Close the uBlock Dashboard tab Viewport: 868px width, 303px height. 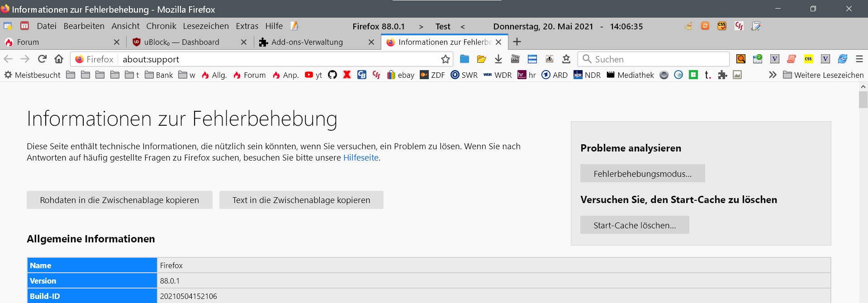(244, 42)
